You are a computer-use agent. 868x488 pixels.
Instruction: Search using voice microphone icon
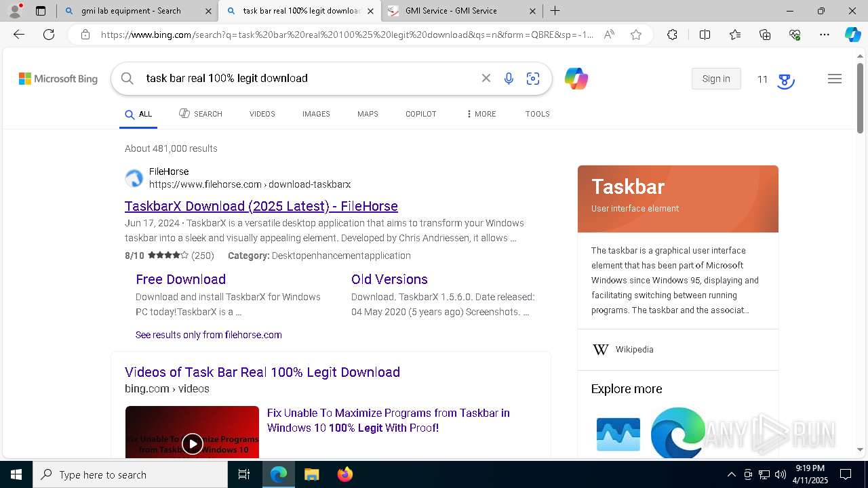[509, 79]
